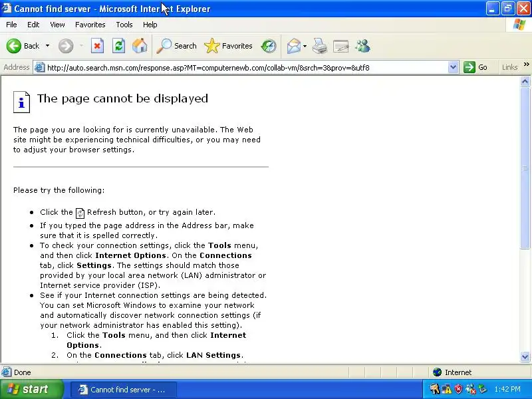Click the Edit page toolbar icon
The height and width of the screenshot is (399, 532).
tap(341, 46)
